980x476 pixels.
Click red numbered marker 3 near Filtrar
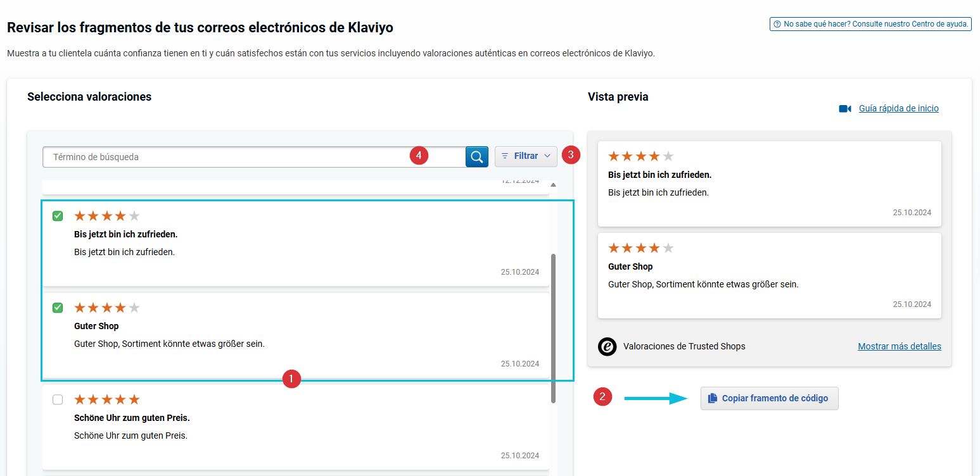coord(571,155)
